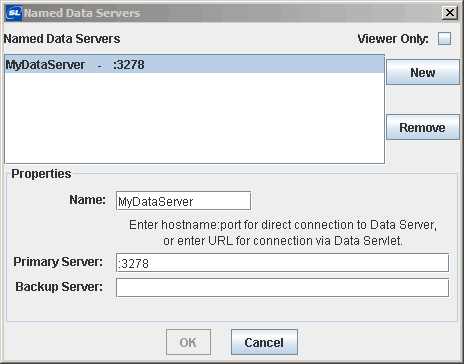Click the hostname:port instruction text
This screenshot has height=364, width=464.
click(x=283, y=233)
